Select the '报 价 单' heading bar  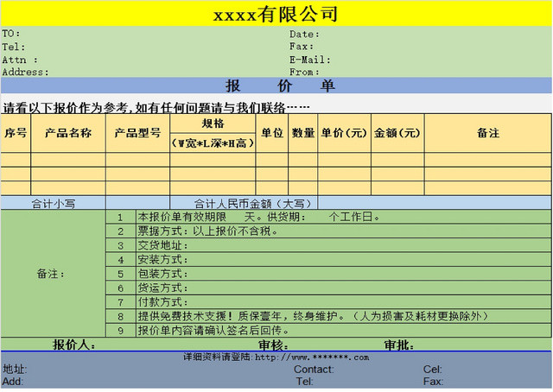coord(276,85)
